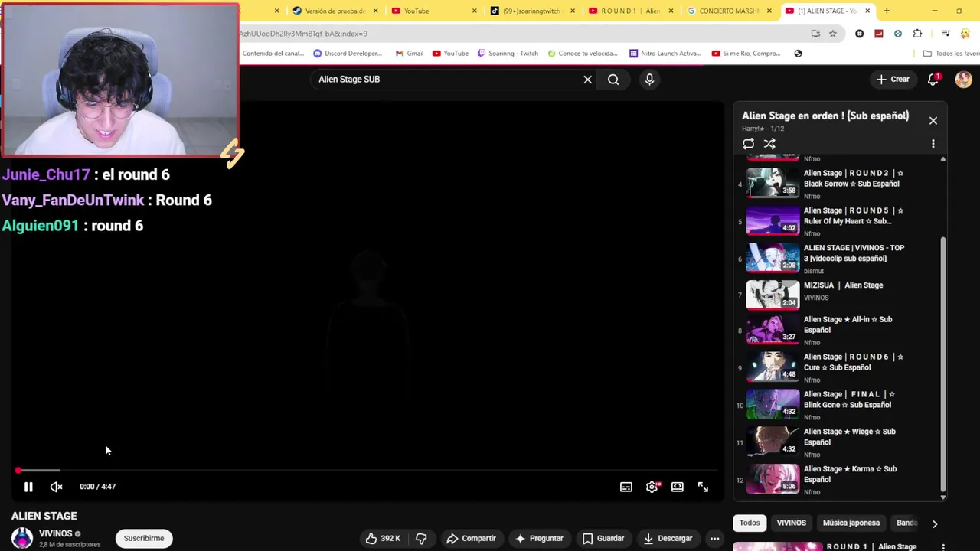Click the install app icon in address bar
Screen dimensions: 980x551
815,34
